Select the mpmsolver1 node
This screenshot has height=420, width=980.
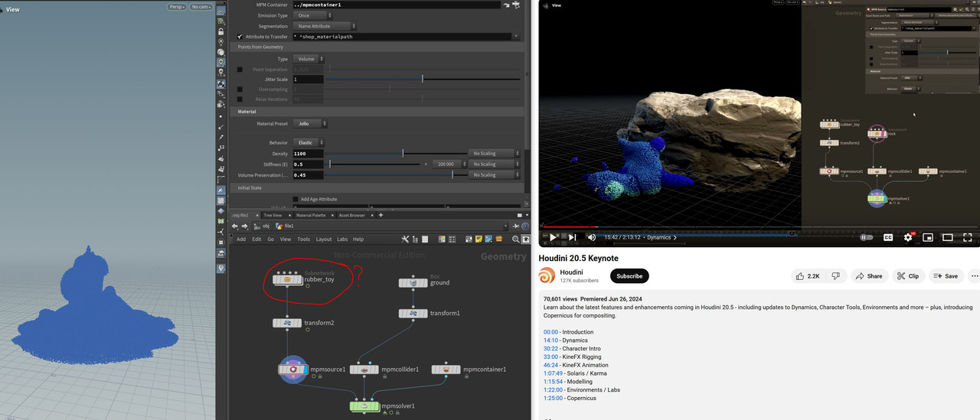pos(364,405)
